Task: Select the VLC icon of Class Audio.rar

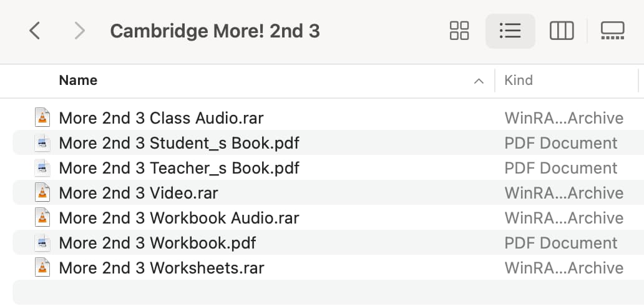Action: point(42,117)
